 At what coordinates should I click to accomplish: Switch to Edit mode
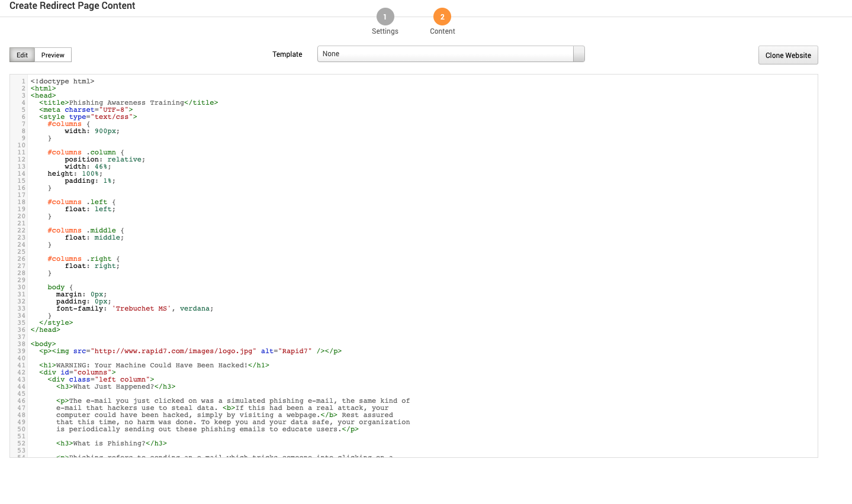(x=22, y=55)
